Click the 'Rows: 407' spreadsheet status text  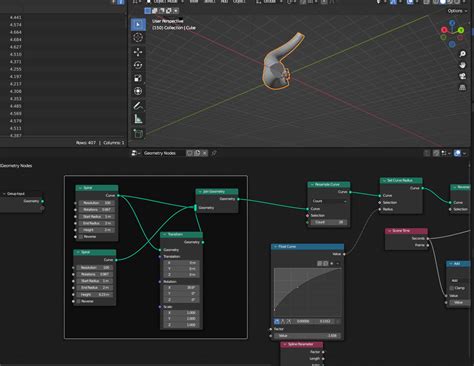click(x=86, y=143)
